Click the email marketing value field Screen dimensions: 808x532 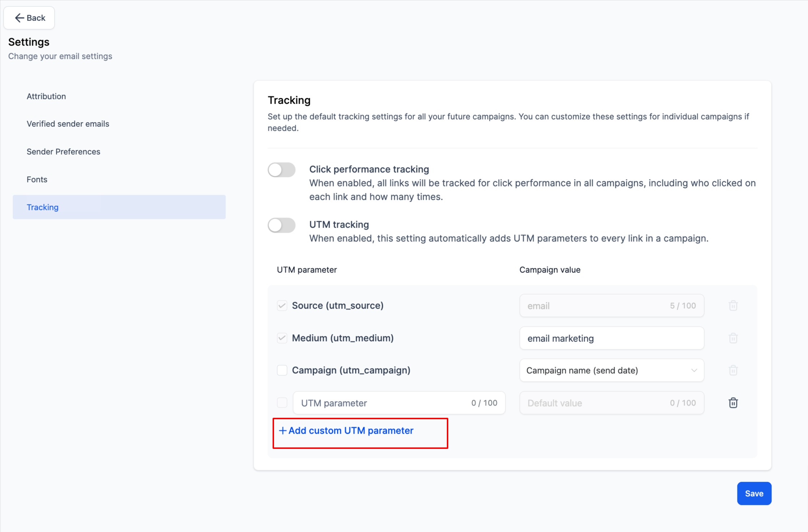(611, 338)
